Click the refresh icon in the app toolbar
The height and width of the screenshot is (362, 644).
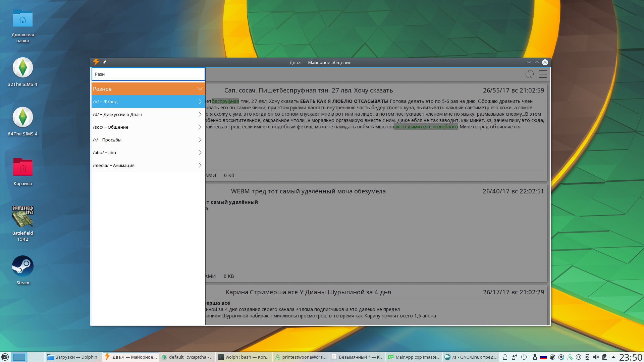[x=529, y=74]
